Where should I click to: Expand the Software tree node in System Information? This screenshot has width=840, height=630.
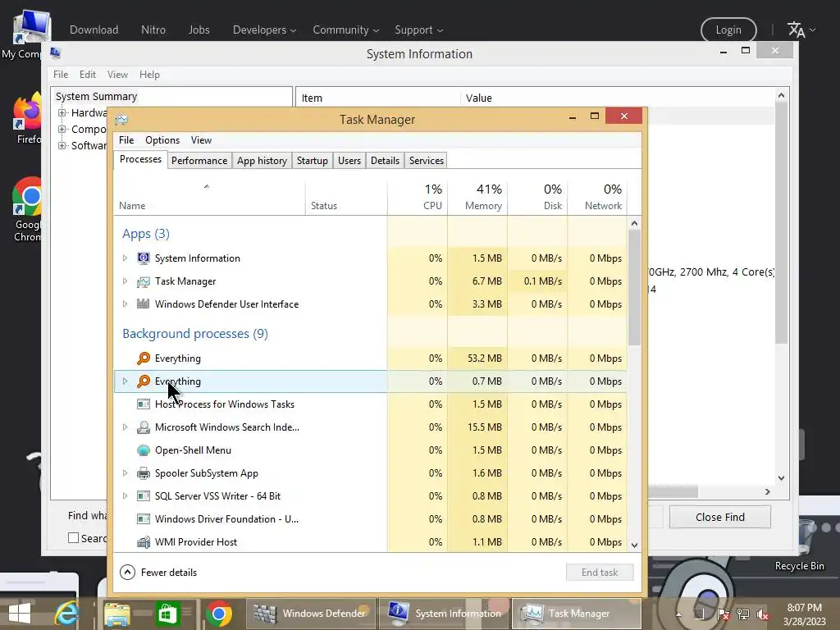[62, 145]
